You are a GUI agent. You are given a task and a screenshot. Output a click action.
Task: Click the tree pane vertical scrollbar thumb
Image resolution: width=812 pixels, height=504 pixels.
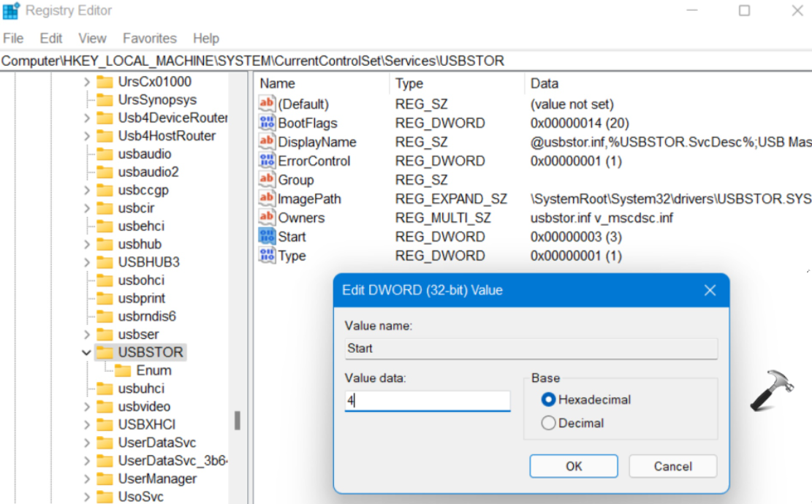pos(237,421)
